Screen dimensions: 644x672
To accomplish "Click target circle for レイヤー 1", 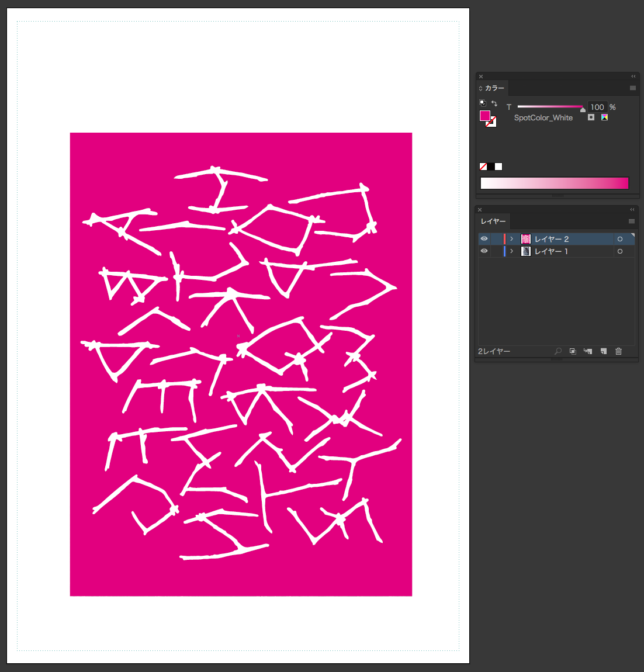I will point(620,252).
